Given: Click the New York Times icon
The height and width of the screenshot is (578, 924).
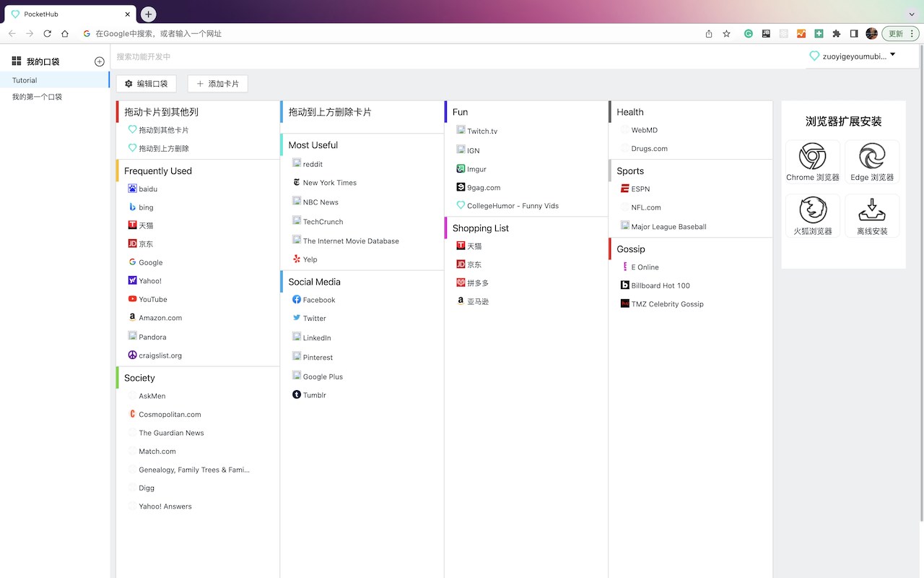Looking at the screenshot, I should (x=297, y=182).
